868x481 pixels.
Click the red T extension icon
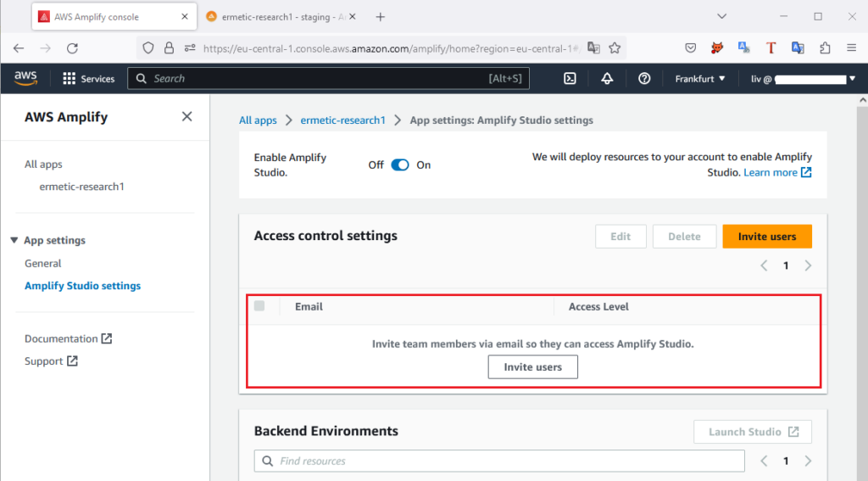click(x=771, y=48)
